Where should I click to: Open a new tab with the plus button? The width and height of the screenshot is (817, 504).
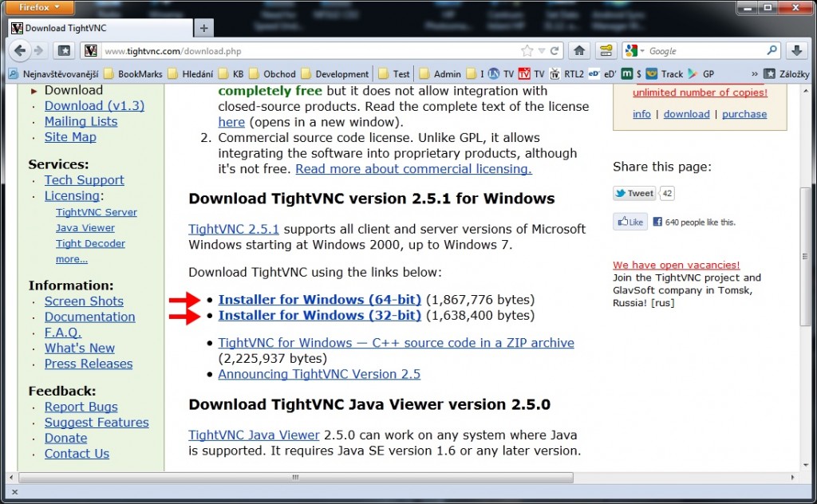203,28
